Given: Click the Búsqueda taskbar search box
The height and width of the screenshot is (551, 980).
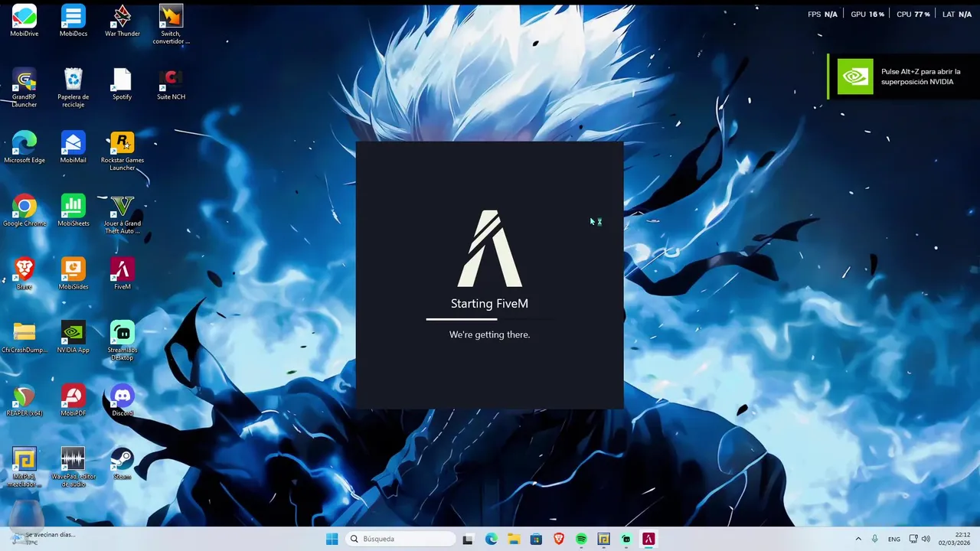Looking at the screenshot, I should [x=400, y=539].
